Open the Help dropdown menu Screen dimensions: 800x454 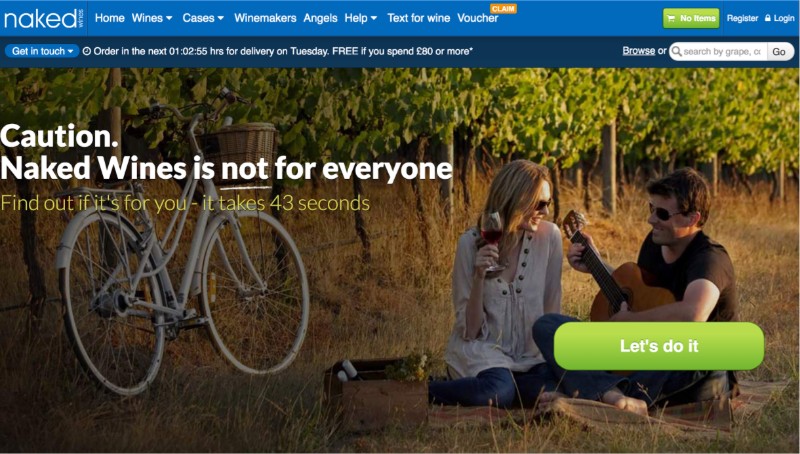[x=361, y=18]
